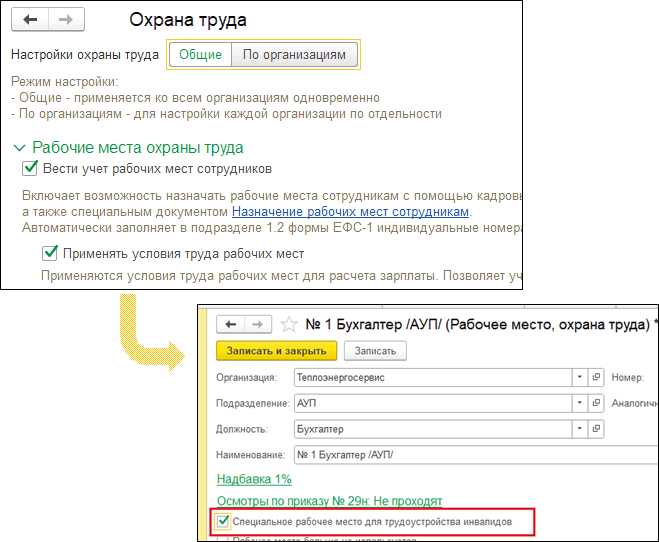
Task: Open Организация dropdown list
Action: (579, 378)
